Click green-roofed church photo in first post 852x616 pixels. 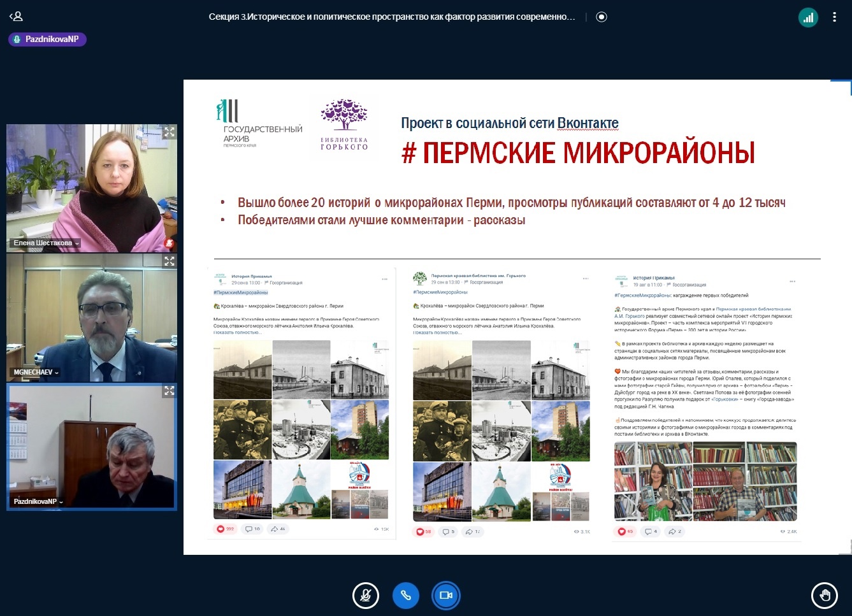click(301, 490)
